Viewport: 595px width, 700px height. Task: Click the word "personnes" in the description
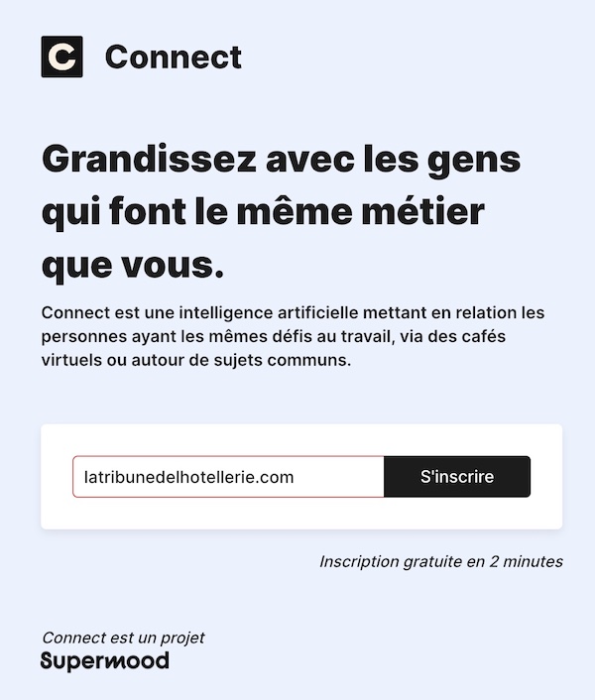[79, 336]
